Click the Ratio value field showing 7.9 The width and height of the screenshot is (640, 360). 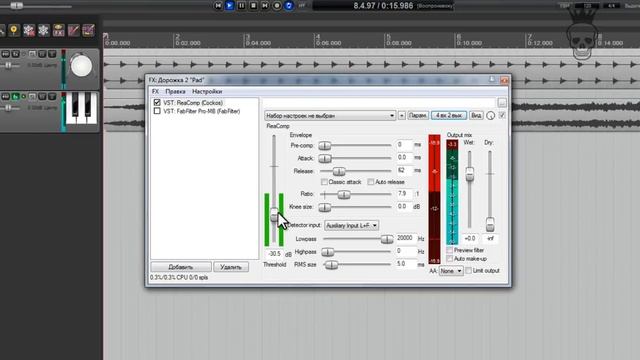(x=405, y=194)
